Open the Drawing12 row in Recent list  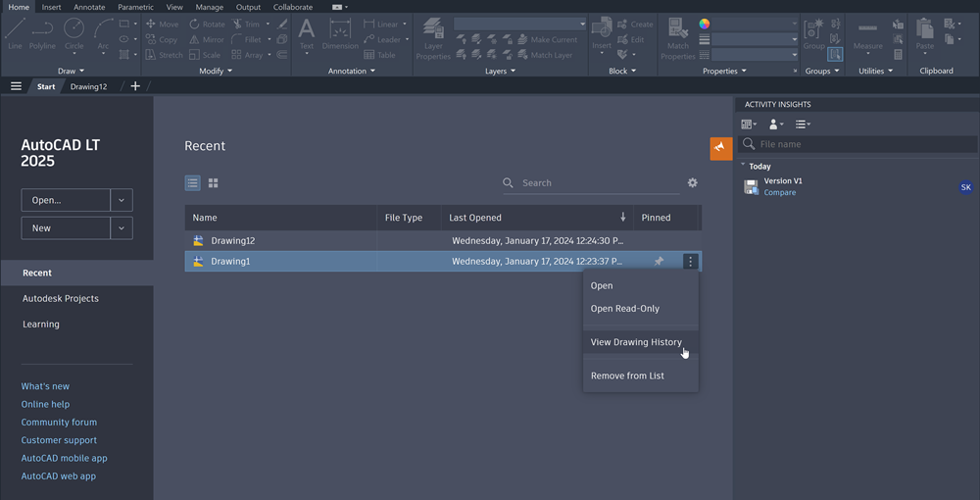click(x=443, y=240)
